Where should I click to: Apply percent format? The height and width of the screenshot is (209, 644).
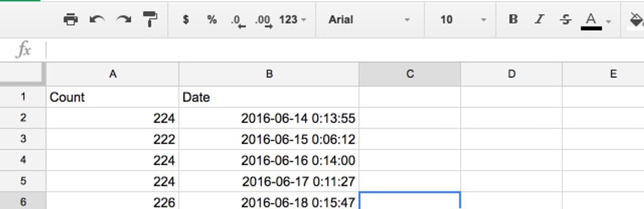[212, 20]
